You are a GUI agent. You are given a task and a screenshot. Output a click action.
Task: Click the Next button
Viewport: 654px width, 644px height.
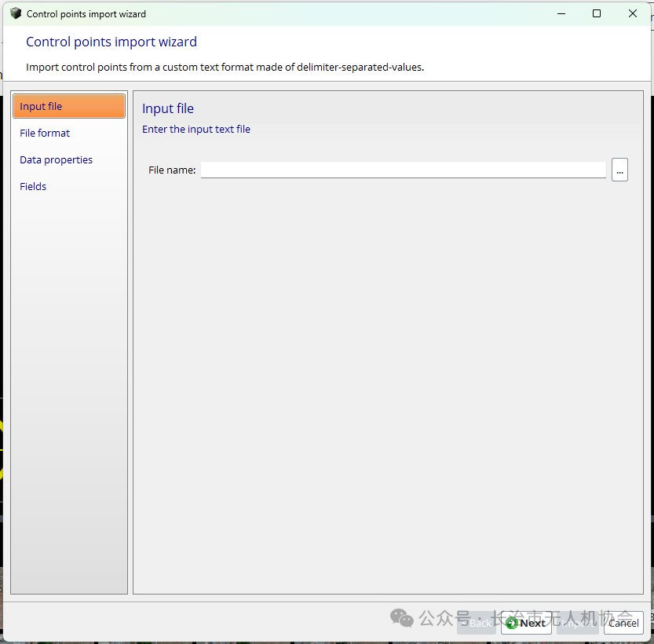[526, 623]
